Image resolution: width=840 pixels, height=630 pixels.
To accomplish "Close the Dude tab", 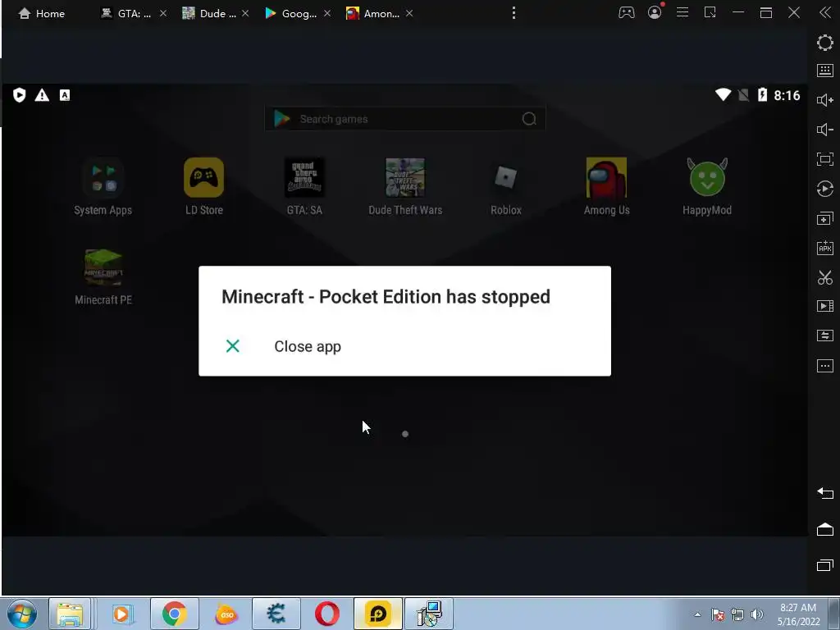I will coord(245,13).
